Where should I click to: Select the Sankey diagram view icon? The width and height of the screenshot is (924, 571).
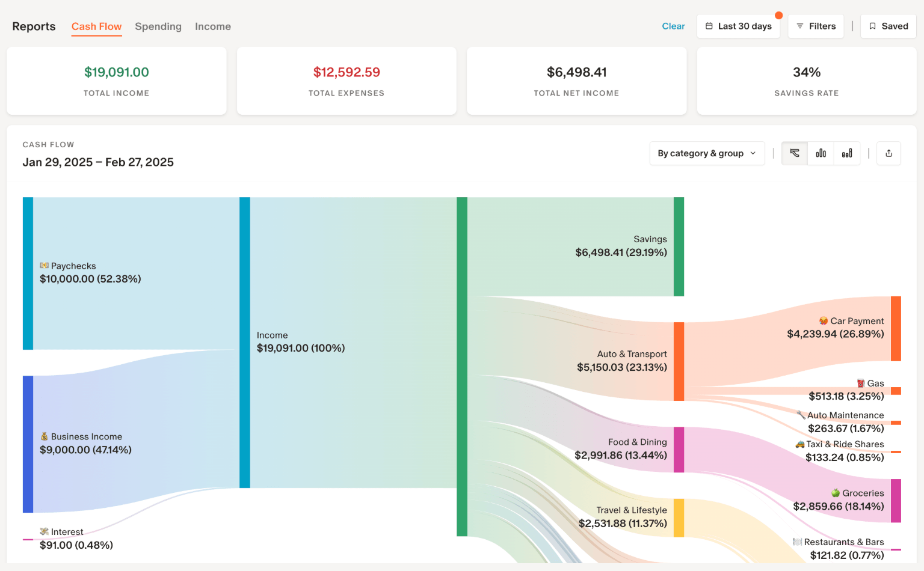pos(794,153)
